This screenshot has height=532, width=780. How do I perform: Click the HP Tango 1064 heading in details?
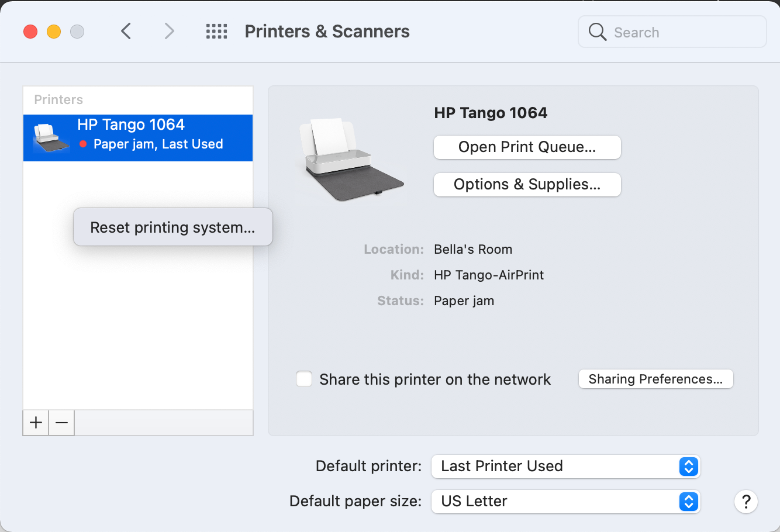[491, 113]
